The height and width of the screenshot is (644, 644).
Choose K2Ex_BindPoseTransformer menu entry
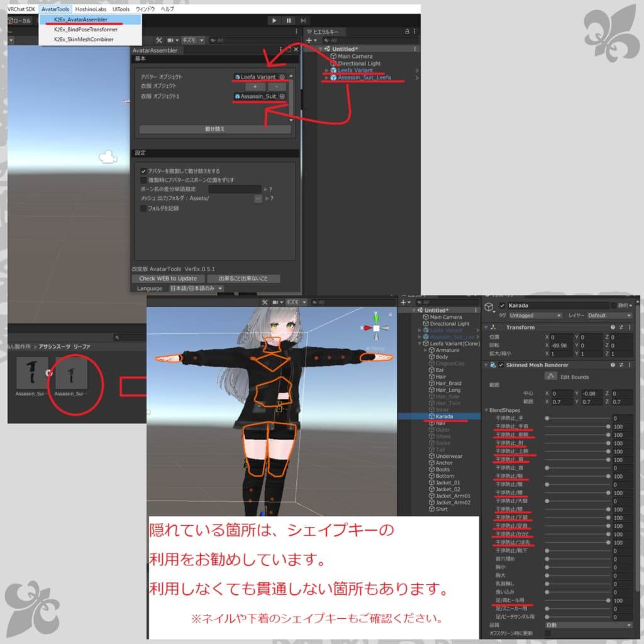pyautogui.click(x=90, y=30)
